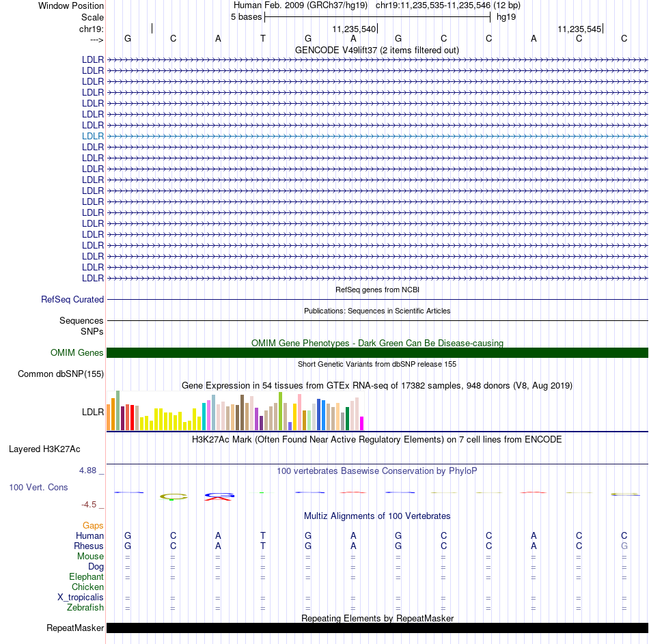
Task: Click the RepeatMasker track label
Action: (x=75, y=628)
